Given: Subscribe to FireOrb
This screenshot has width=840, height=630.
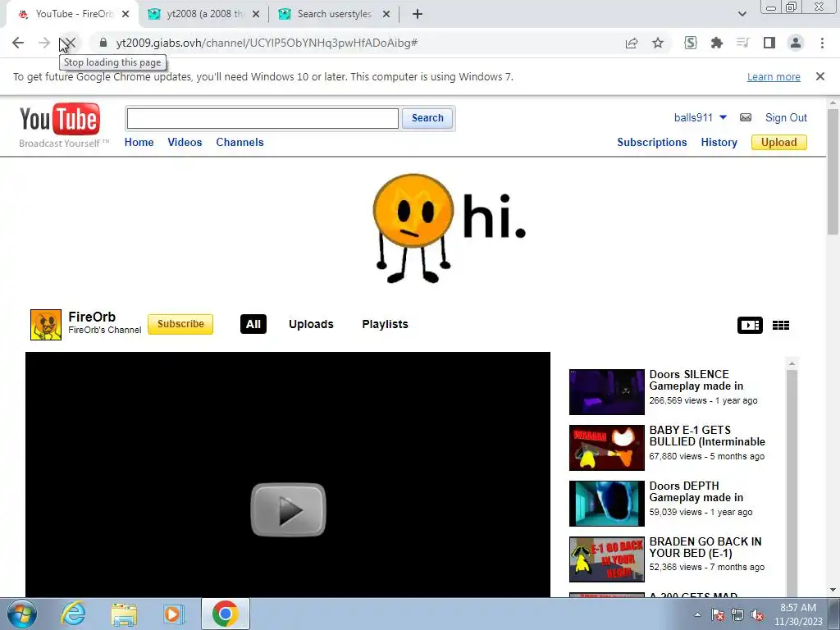Looking at the screenshot, I should pyautogui.click(x=180, y=324).
